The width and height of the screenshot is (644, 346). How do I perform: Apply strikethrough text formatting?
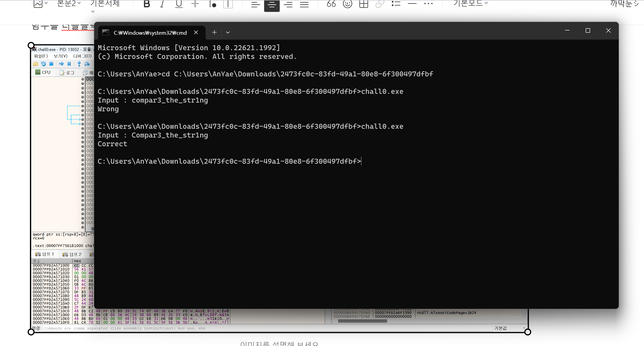coord(195,4)
